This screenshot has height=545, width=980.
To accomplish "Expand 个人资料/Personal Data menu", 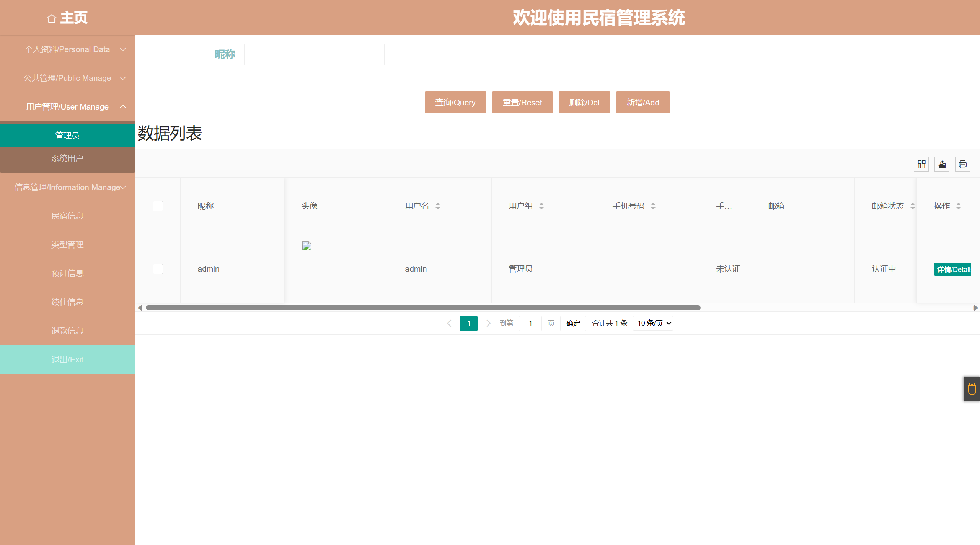I will click(x=67, y=49).
